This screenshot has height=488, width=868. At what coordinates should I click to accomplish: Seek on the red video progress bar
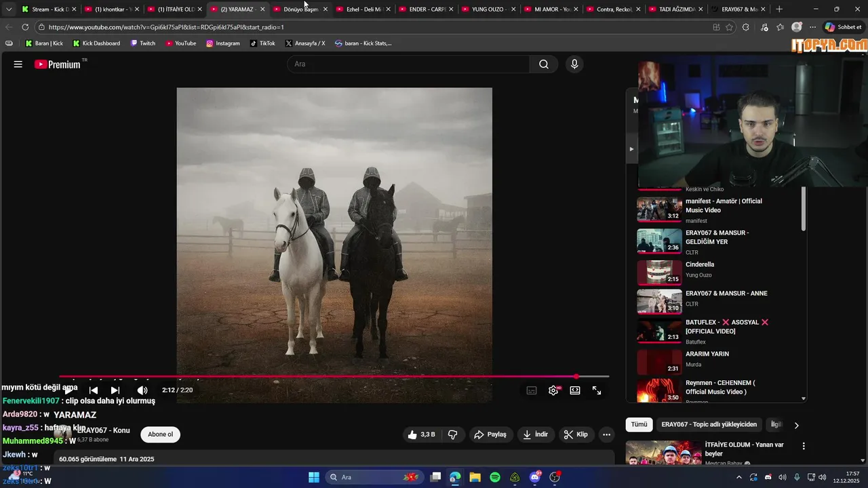(x=334, y=376)
